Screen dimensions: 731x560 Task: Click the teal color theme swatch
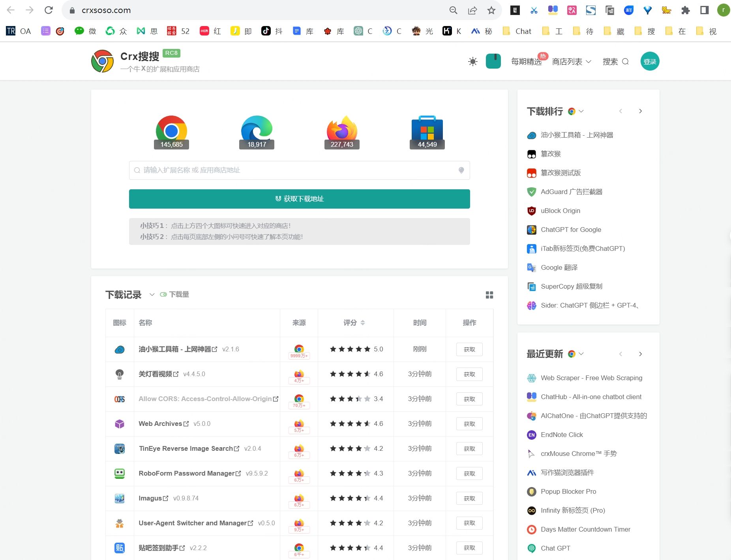(493, 62)
